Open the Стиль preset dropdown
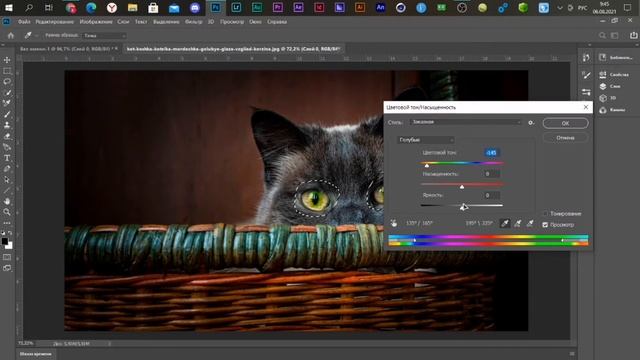The image size is (640, 360). 466,122
